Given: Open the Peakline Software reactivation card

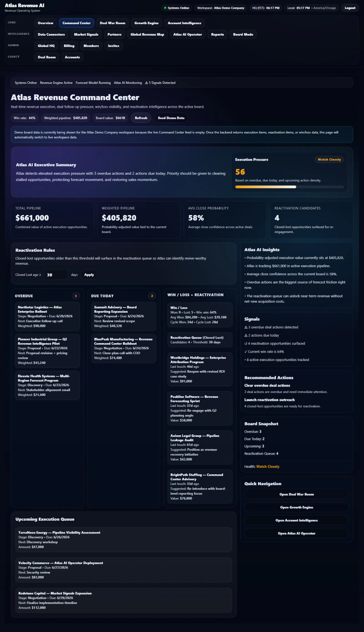Looking at the screenshot, I should pyautogui.click(x=200, y=409).
